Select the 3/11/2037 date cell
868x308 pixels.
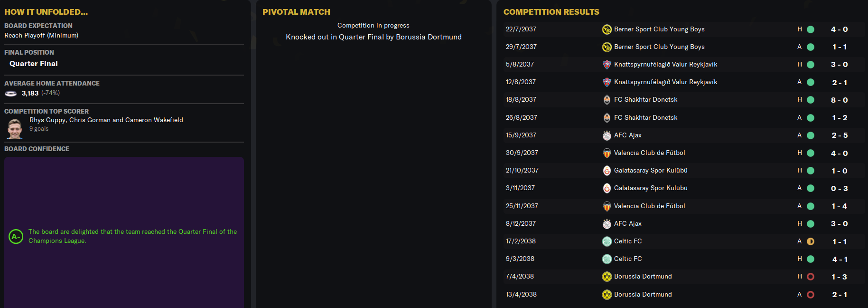point(520,188)
